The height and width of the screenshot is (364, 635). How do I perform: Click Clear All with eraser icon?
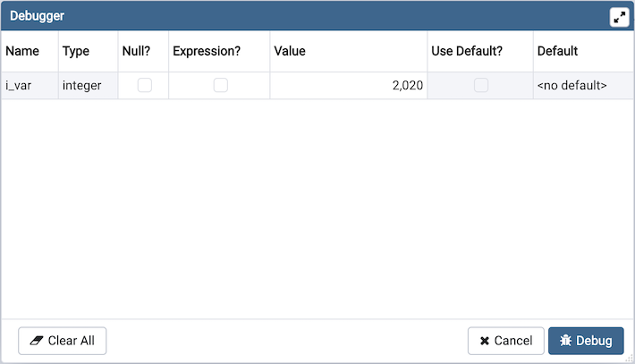[63, 341]
